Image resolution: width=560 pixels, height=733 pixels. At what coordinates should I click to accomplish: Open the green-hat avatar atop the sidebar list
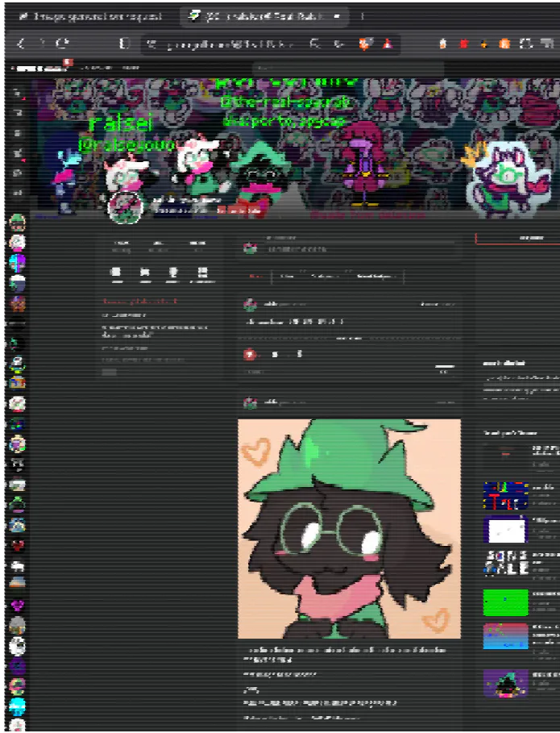[17, 223]
